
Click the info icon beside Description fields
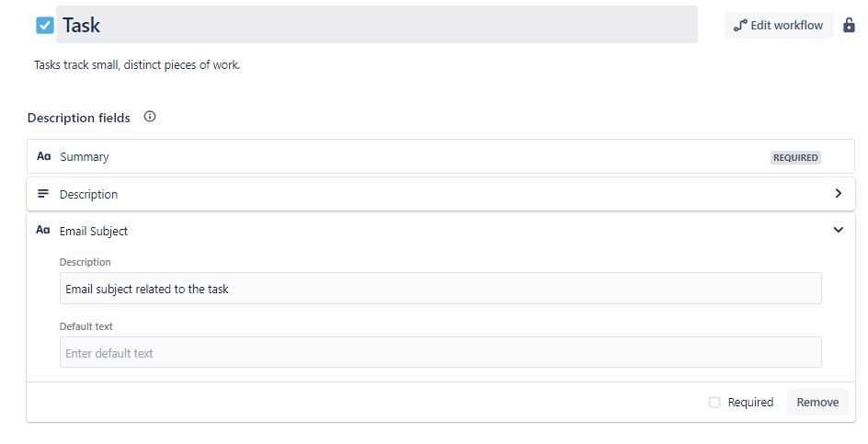point(150,116)
